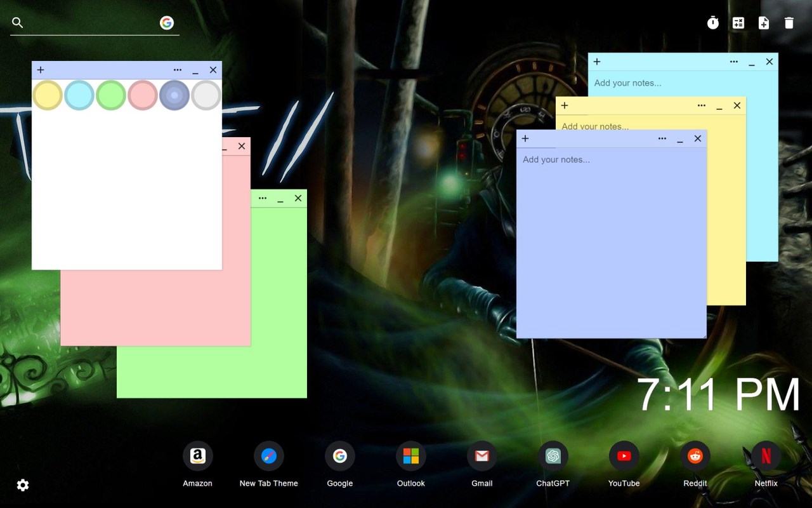812x508 pixels.
Task: Open the YouTube shortcut
Action: coord(624,456)
